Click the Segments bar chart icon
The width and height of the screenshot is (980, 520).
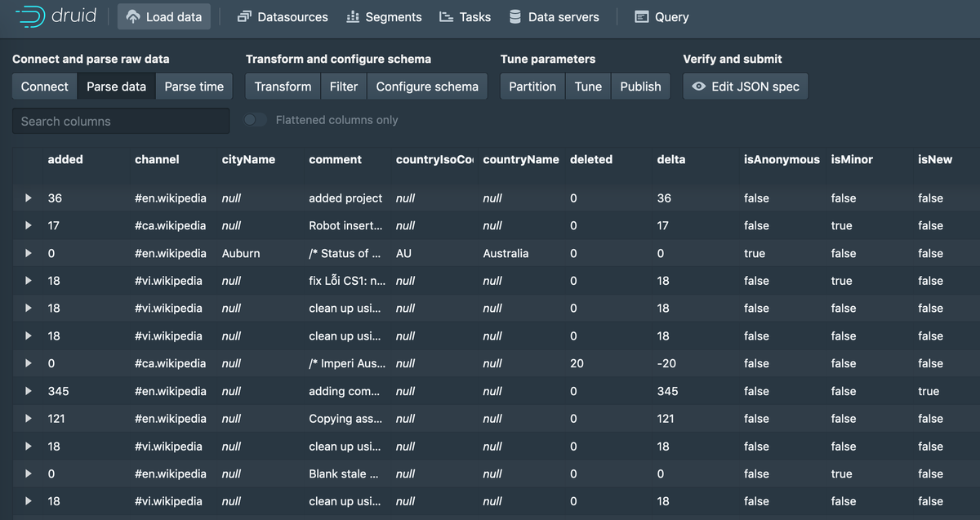pyautogui.click(x=353, y=17)
